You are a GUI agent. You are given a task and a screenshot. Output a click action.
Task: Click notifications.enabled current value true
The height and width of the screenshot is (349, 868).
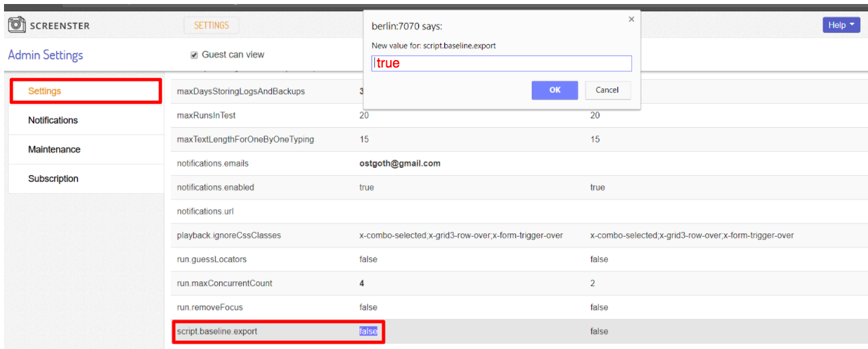367,187
